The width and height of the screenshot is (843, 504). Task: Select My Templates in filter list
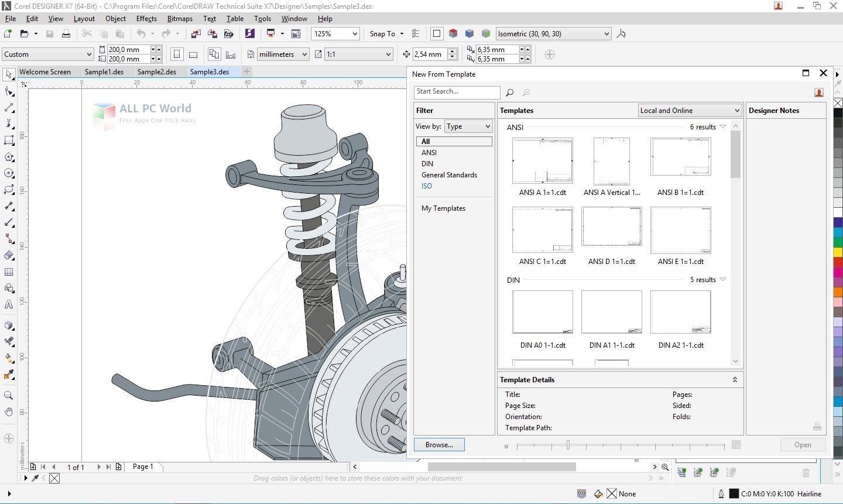[443, 208]
